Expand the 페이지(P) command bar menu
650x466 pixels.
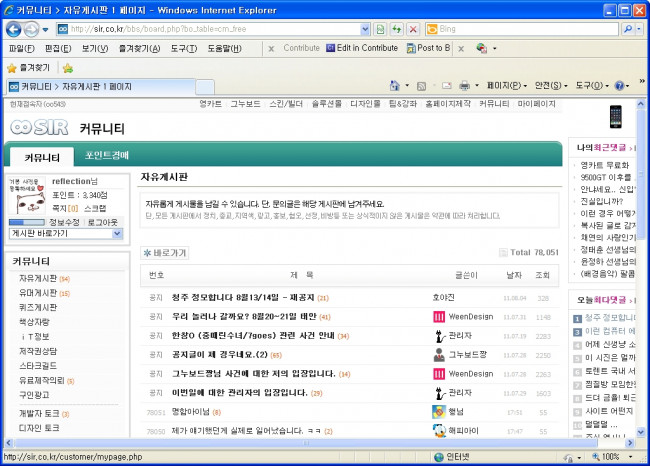pos(507,86)
